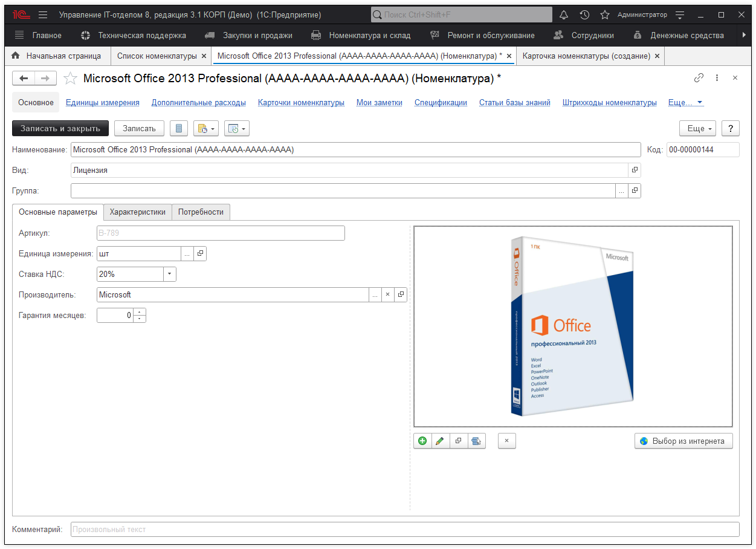Open the history clock icon
Image resolution: width=756 pixels, height=549 pixels.
[x=584, y=15]
